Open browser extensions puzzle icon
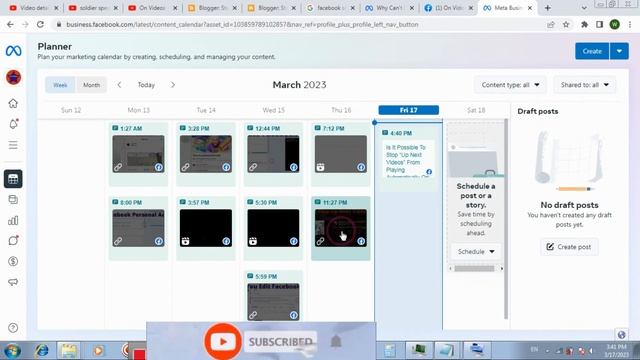 tap(584, 24)
